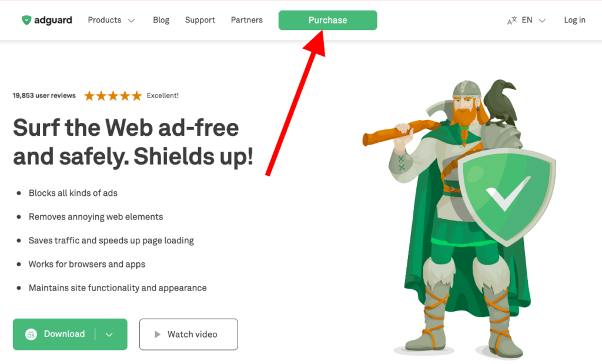
Task: Open the EN language dropdown arrow
Action: (542, 21)
